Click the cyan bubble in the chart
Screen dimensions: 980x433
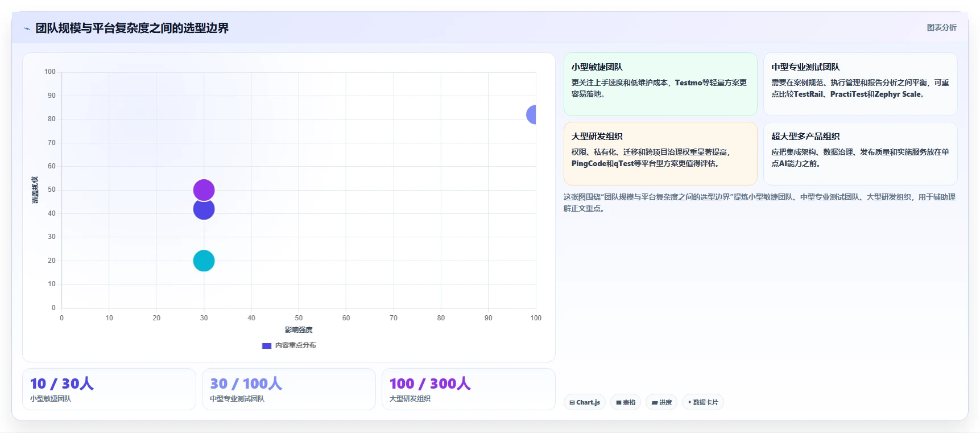pyautogui.click(x=204, y=261)
